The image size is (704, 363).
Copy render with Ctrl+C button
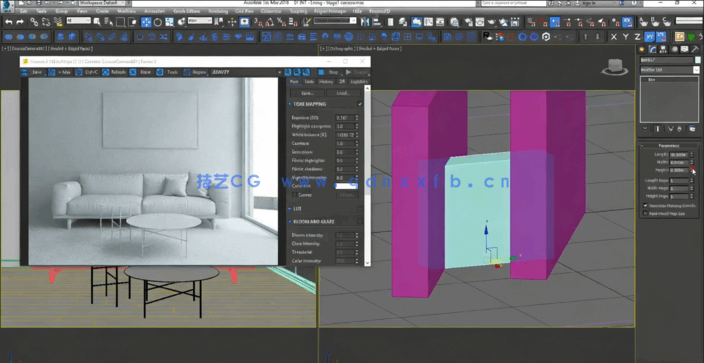tap(86, 72)
